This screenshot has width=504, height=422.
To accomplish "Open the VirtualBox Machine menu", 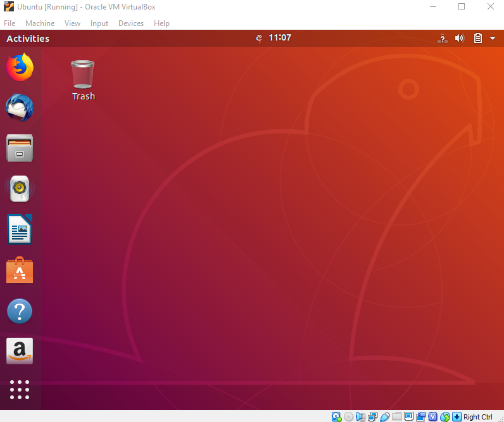I will 40,23.
